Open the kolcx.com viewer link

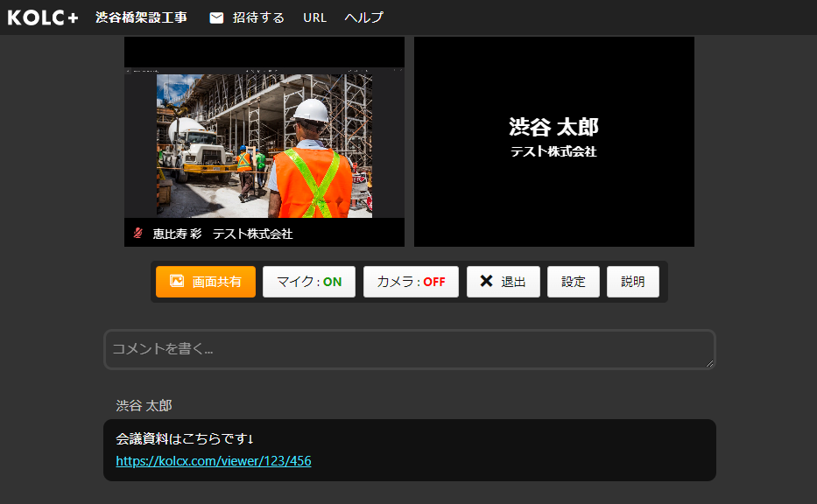[x=213, y=461]
